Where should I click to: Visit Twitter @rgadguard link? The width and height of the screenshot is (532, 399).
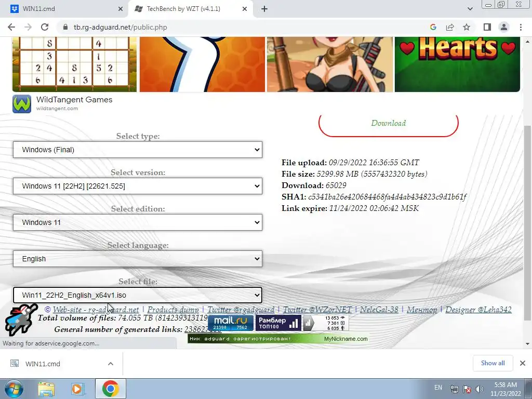click(x=241, y=310)
